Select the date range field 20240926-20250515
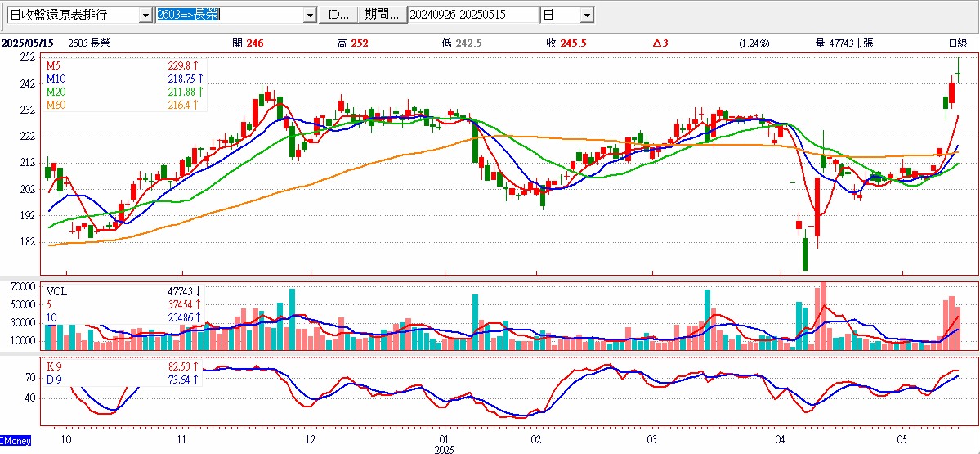Viewport: 980px width, 454px height. point(472,15)
